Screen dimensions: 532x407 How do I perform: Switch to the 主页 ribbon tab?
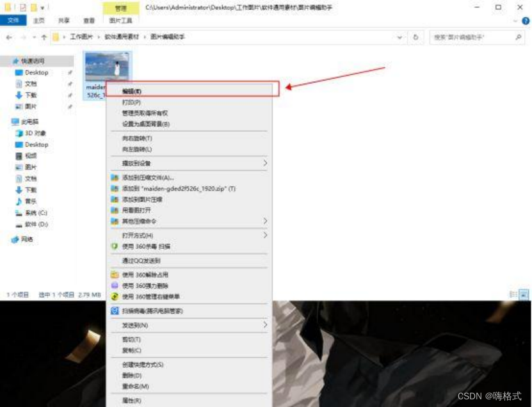pos(38,20)
